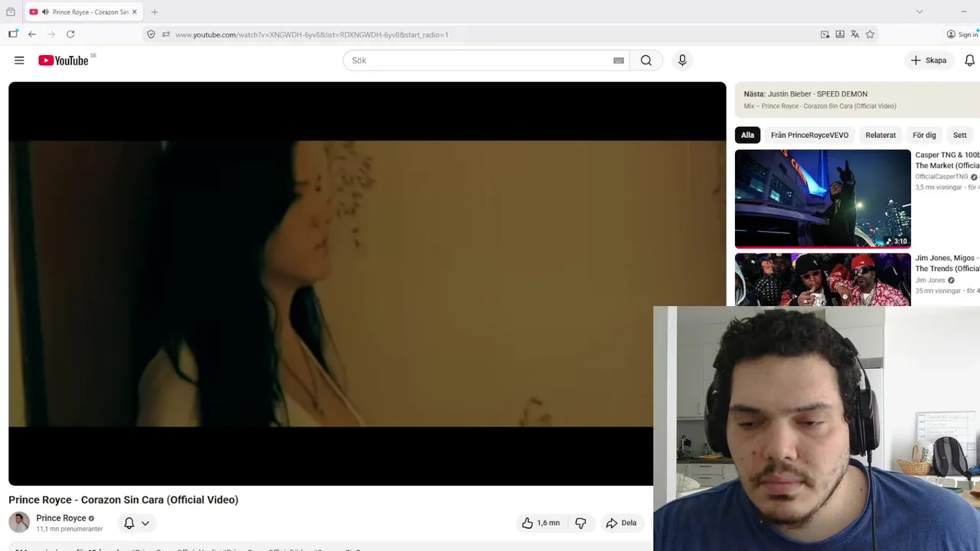Open site permissions settings icon

tap(165, 34)
